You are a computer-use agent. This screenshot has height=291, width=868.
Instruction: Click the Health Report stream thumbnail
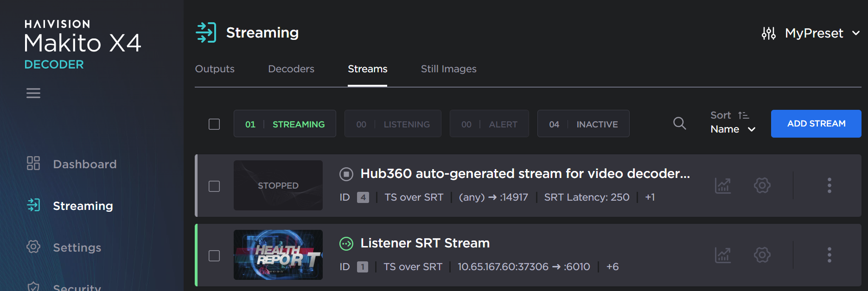278,255
